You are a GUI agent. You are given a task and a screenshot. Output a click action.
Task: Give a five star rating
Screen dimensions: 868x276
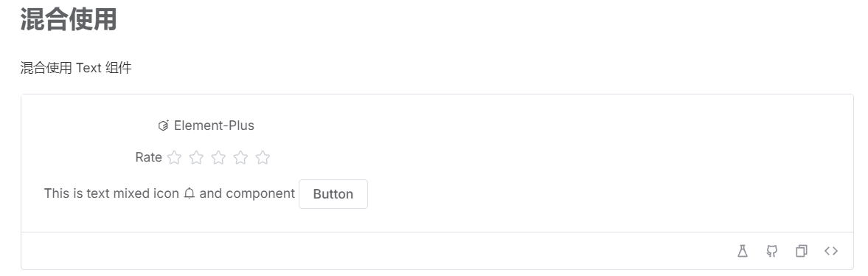pyautogui.click(x=263, y=158)
